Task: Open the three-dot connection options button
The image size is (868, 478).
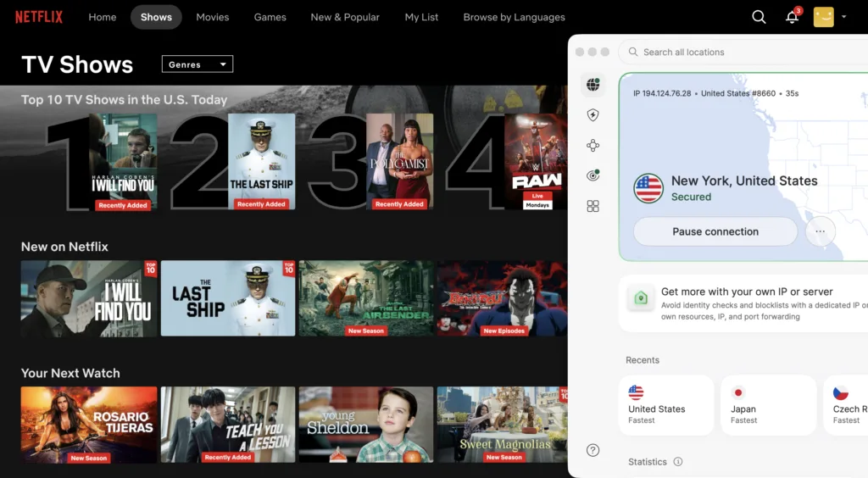Action: click(x=821, y=232)
